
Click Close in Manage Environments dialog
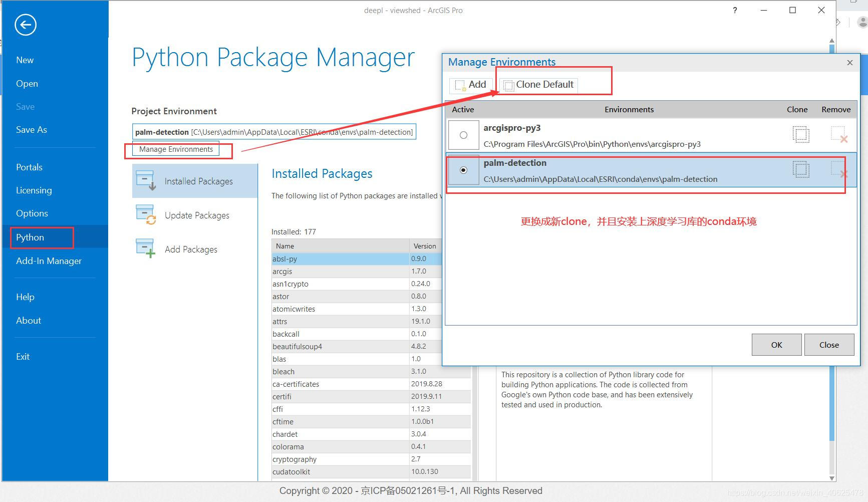point(829,345)
